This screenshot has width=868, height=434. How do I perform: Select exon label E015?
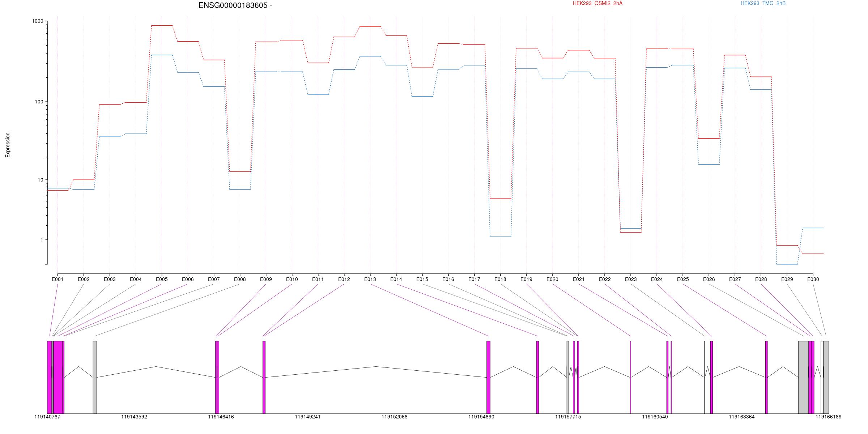pos(422,279)
